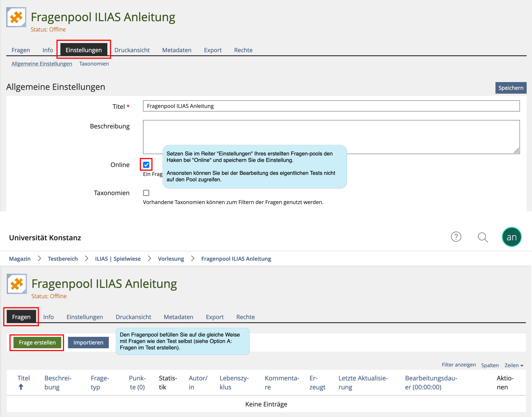Open Info tab in lower panel
Image resolution: width=532 pixels, height=417 pixels.
[49, 317]
